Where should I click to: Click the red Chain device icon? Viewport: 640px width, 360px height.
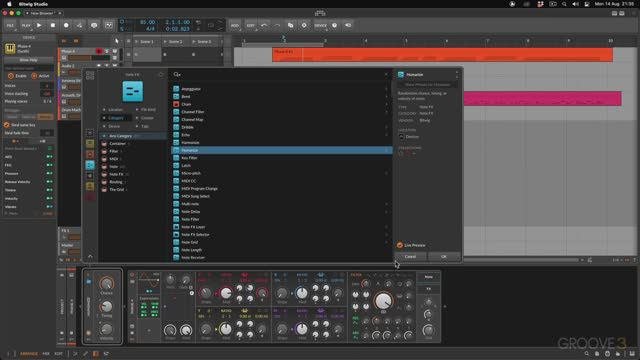click(x=176, y=104)
